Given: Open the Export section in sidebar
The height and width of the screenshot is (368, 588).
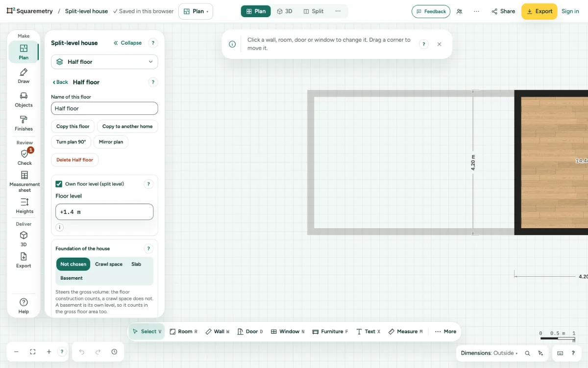Looking at the screenshot, I should pos(24,261).
